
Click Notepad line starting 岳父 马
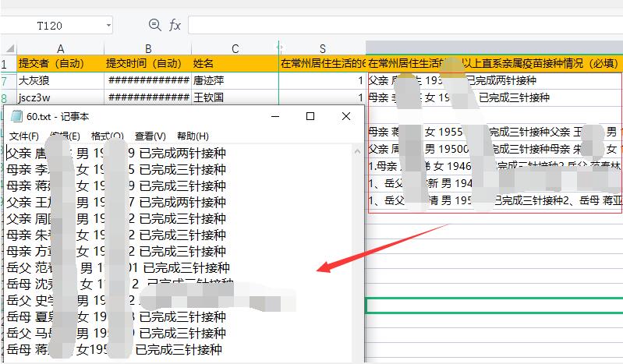(x=116, y=333)
